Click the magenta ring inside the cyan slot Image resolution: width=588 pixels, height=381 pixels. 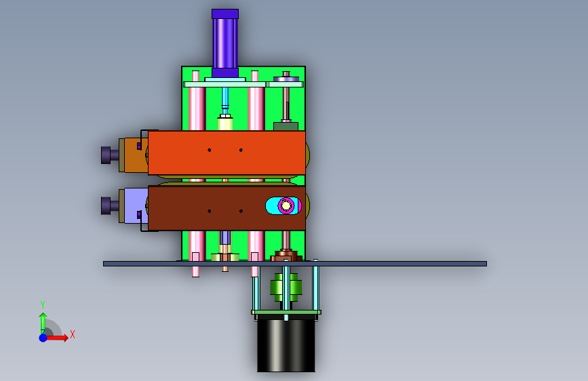[286, 205]
